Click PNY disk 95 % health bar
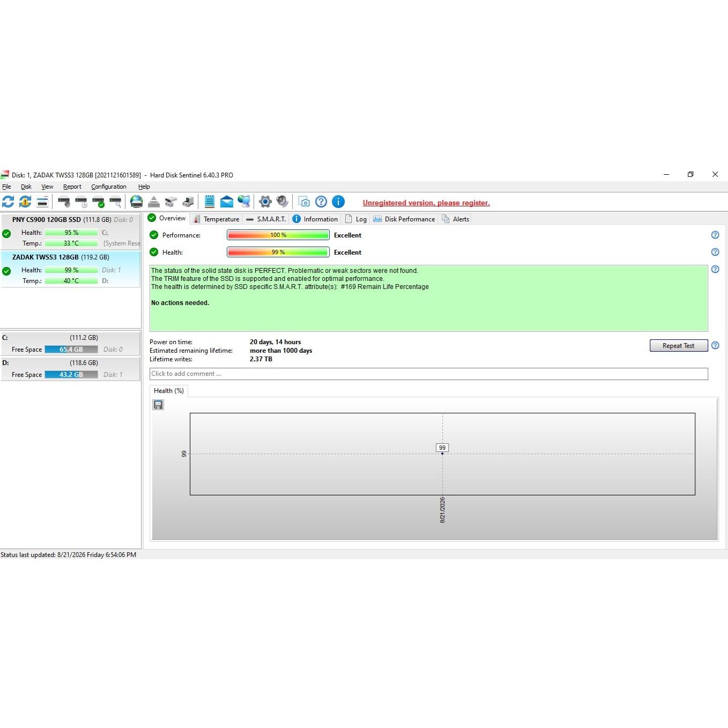The width and height of the screenshot is (728, 728). click(x=71, y=233)
